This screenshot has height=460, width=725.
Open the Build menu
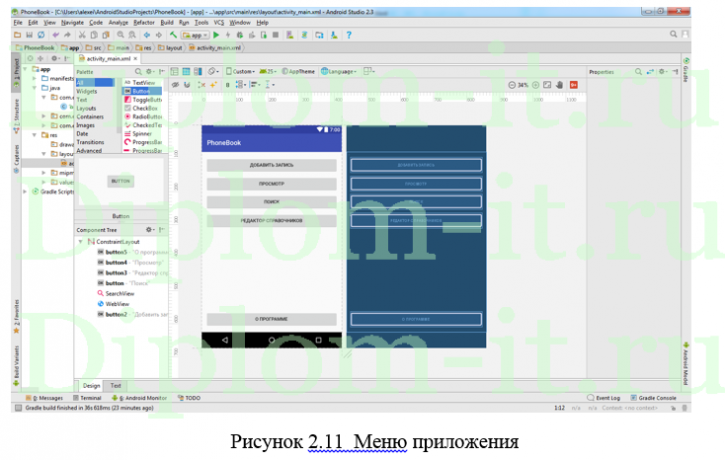pyautogui.click(x=167, y=23)
